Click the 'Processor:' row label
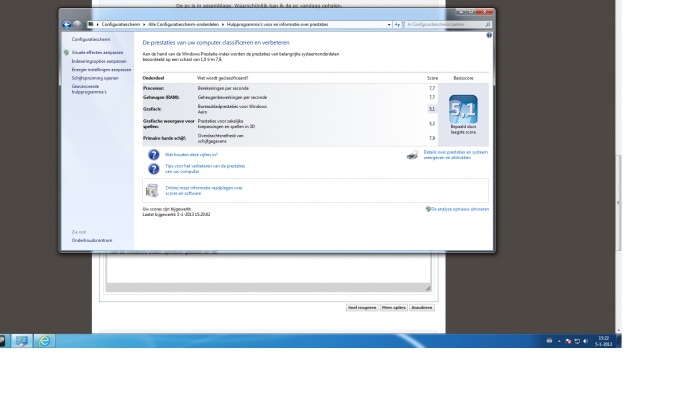The image size is (700, 394). [154, 88]
